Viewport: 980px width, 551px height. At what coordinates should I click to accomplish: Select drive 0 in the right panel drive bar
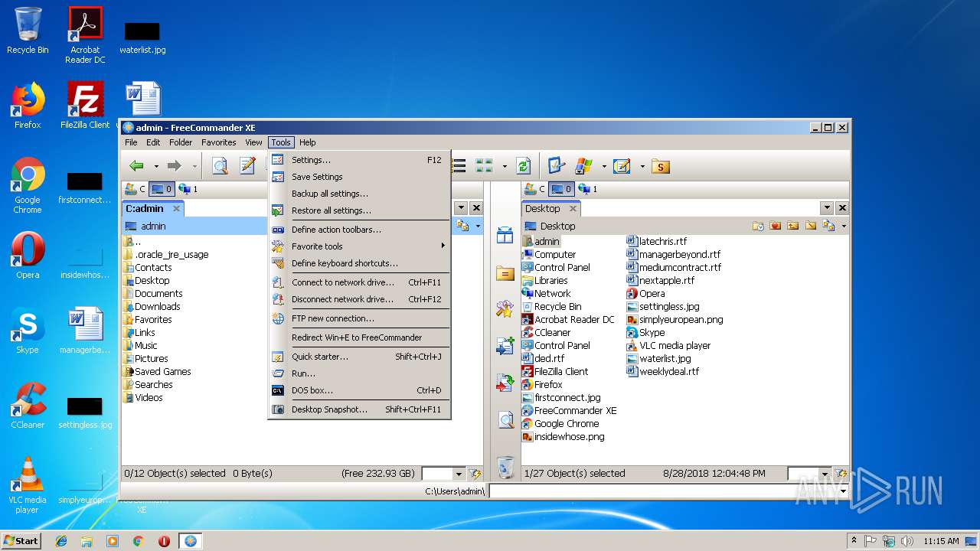(561, 189)
